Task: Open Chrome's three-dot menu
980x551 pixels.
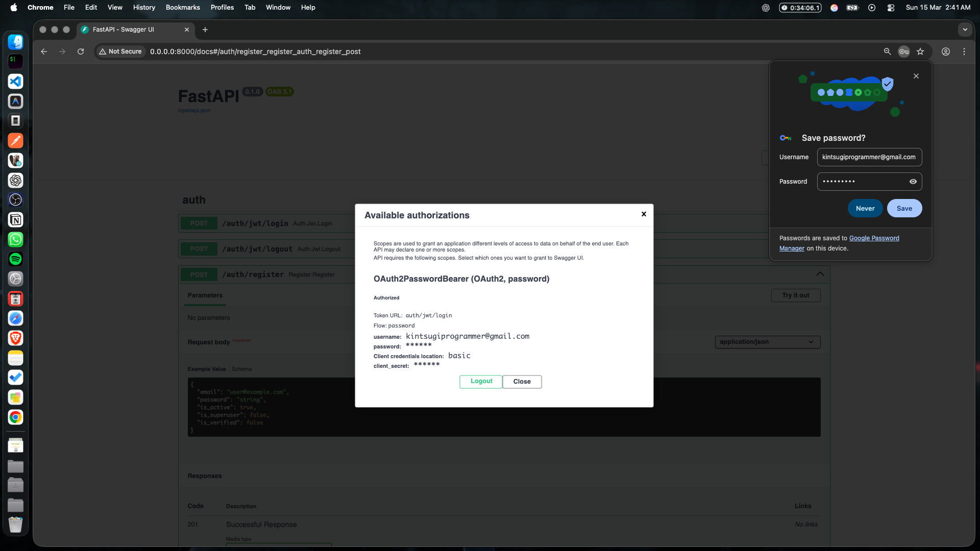Action: (x=964, y=52)
